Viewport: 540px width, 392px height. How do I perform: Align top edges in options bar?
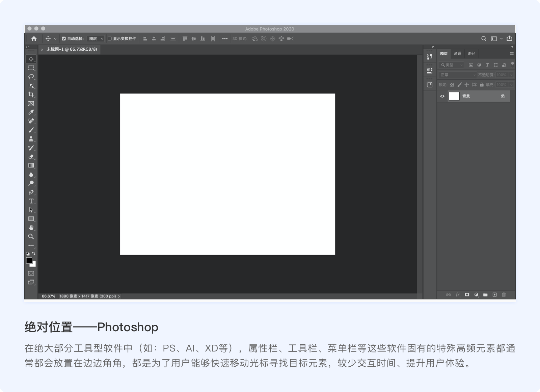(x=185, y=38)
